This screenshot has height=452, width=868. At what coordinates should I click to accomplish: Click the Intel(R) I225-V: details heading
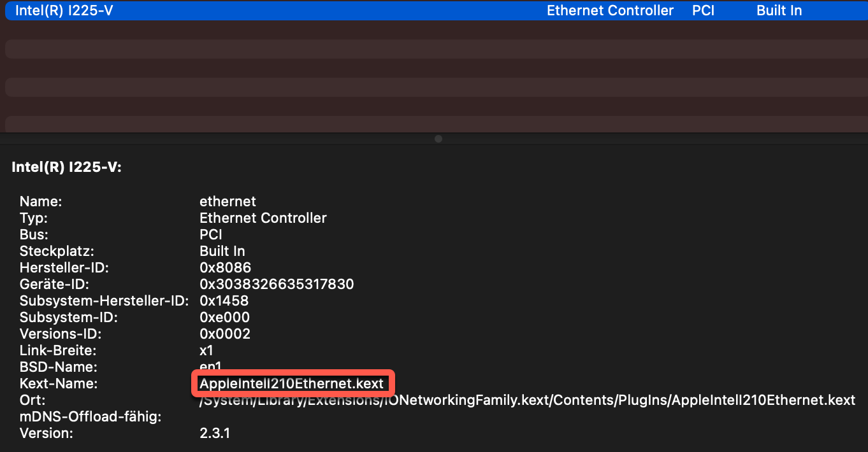66,167
